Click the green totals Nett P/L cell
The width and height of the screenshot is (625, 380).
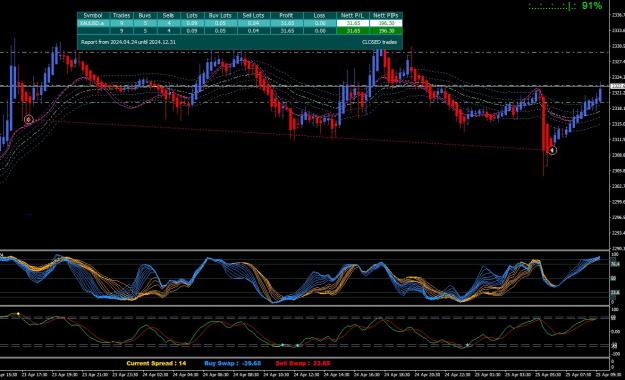[x=352, y=31]
